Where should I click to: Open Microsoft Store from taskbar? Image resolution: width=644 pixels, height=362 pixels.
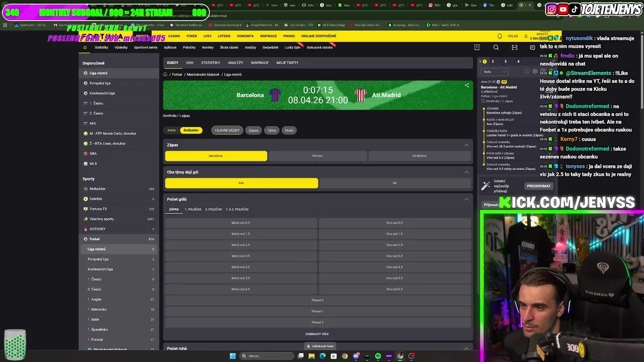[334, 356]
